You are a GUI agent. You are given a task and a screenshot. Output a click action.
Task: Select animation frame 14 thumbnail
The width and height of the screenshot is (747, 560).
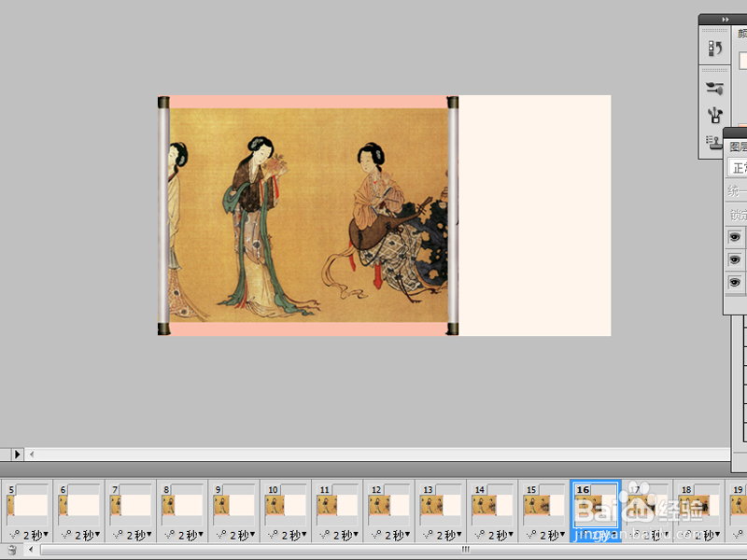coord(492,504)
